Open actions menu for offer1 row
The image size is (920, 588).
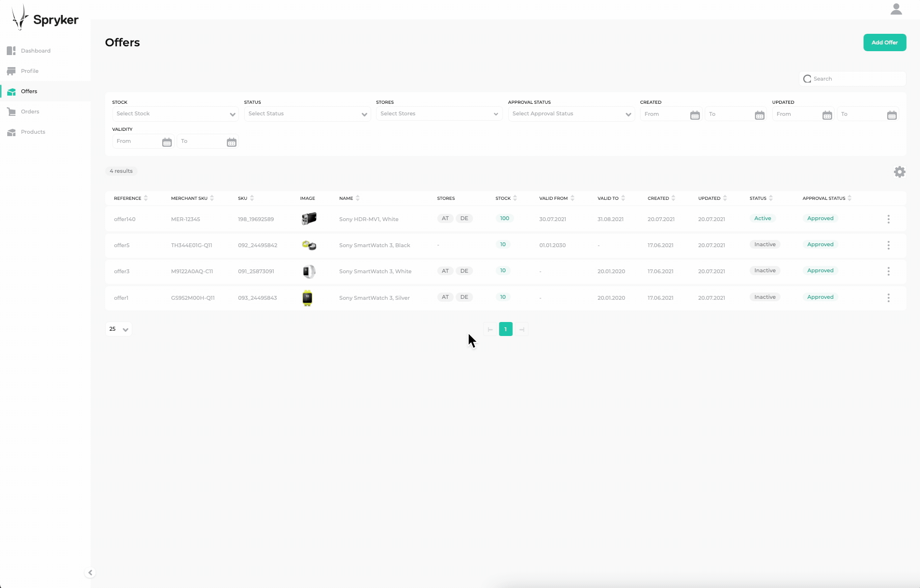pos(888,298)
